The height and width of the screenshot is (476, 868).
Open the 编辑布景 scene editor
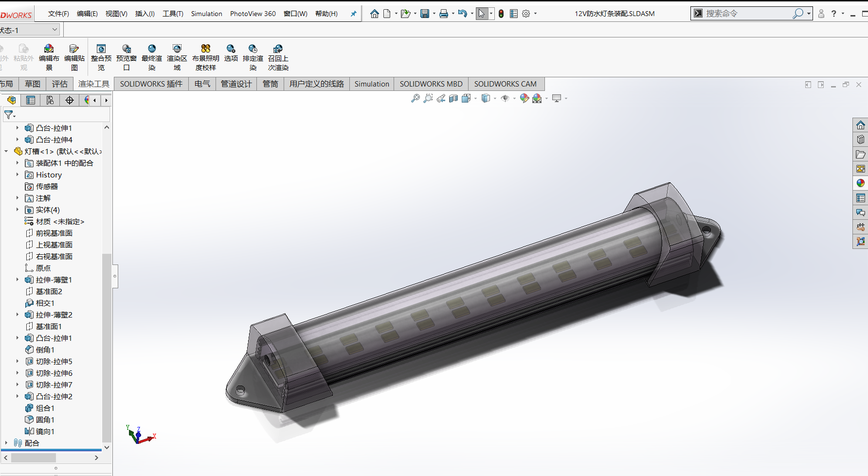click(x=49, y=49)
